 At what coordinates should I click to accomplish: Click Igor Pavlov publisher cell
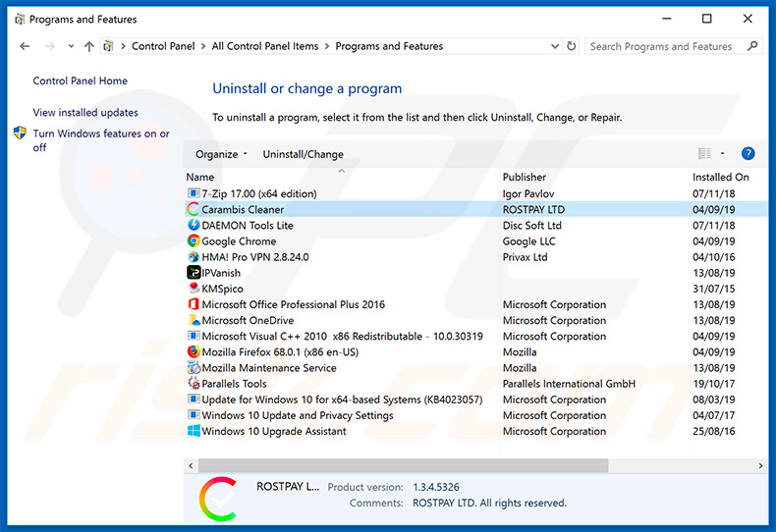(x=528, y=193)
